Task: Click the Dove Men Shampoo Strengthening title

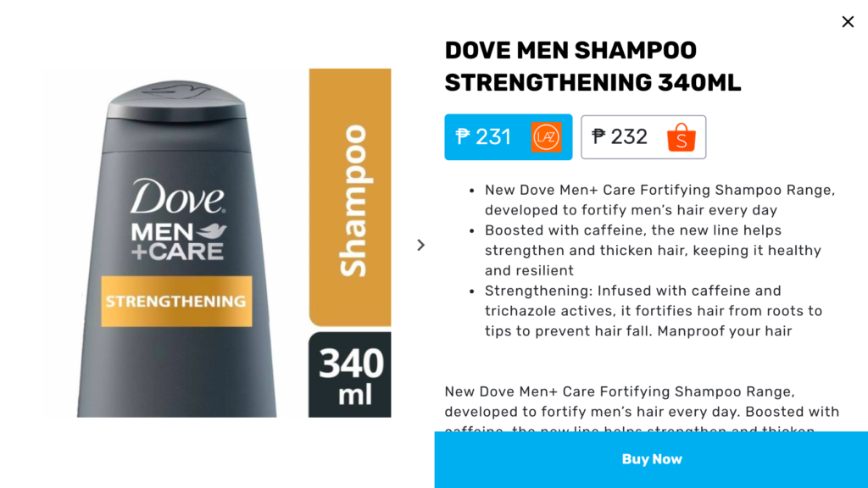Action: [x=593, y=66]
